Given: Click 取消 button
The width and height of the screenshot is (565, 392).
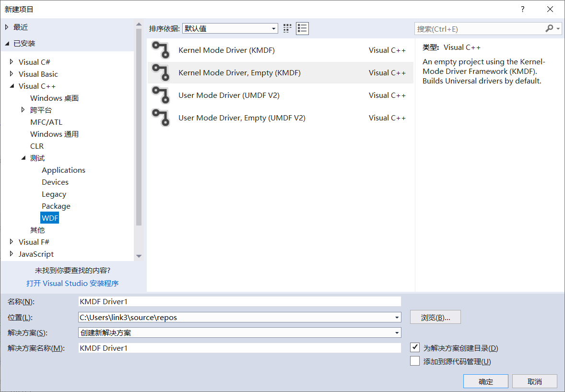Looking at the screenshot, I should tap(535, 381).
